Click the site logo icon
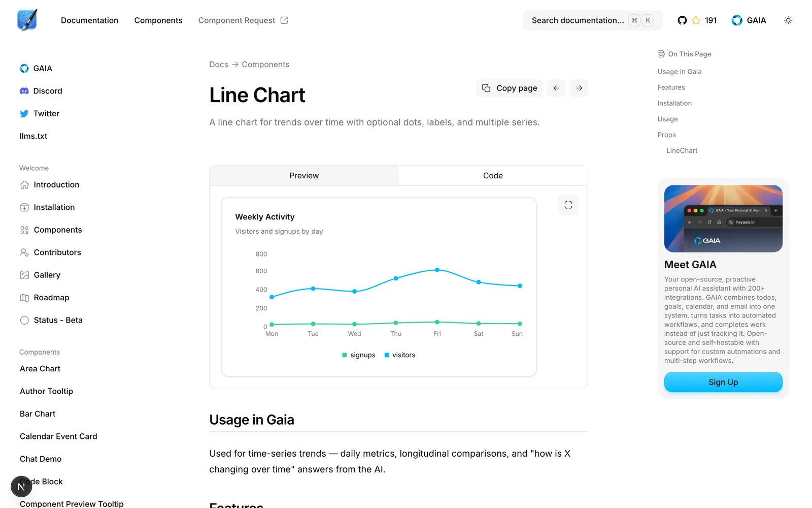 (27, 20)
